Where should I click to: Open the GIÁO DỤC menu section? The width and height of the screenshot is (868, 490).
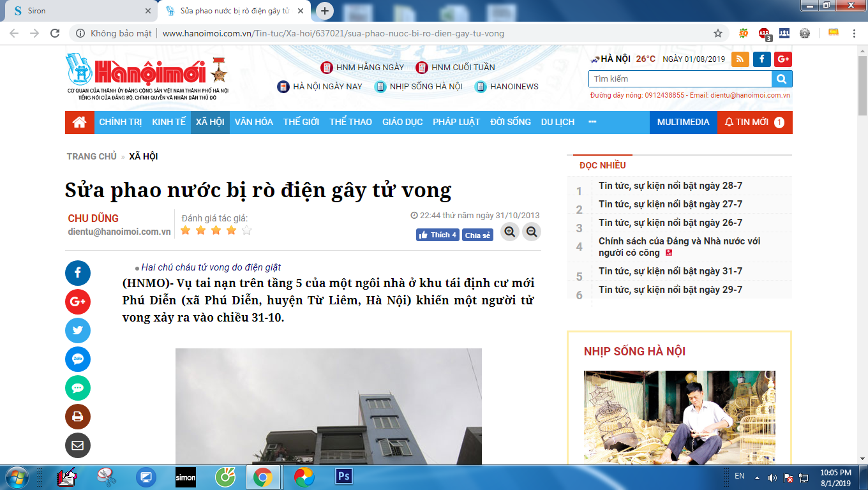click(x=403, y=122)
